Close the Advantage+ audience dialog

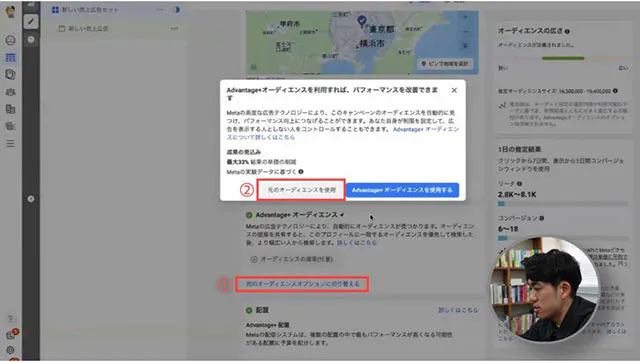[454, 90]
